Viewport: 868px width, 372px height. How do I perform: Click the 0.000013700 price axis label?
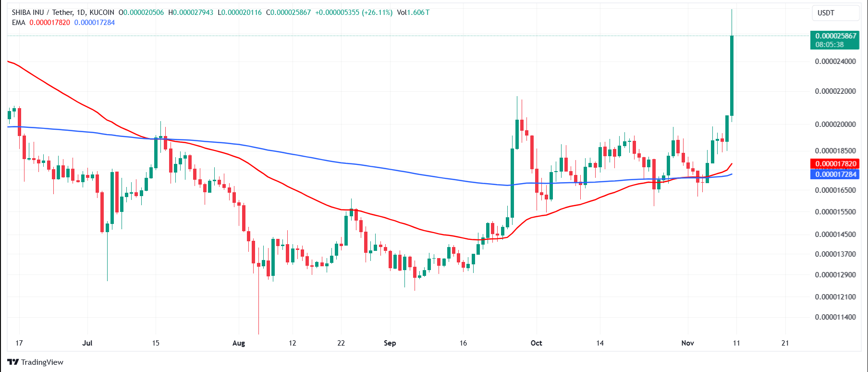(835, 254)
